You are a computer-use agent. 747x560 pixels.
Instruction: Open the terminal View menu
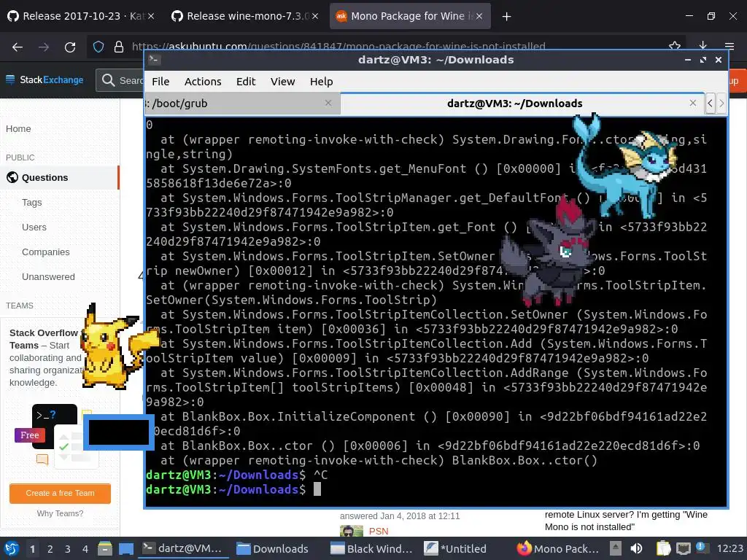[x=282, y=82]
